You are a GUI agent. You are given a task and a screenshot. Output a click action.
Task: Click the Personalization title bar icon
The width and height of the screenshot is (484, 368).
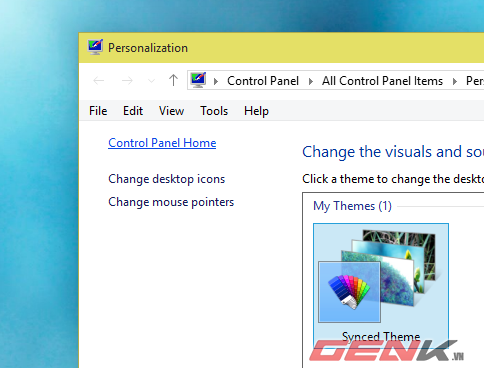coord(95,47)
